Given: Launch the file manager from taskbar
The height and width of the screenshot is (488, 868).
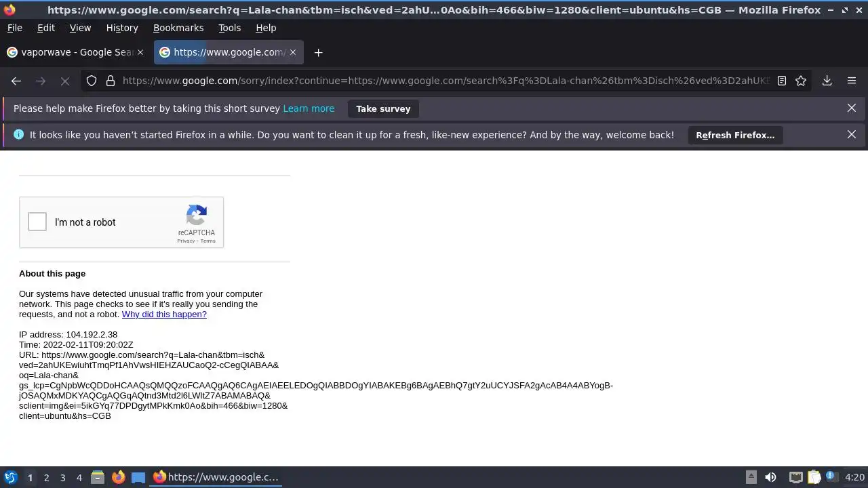Looking at the screenshot, I should (98, 477).
